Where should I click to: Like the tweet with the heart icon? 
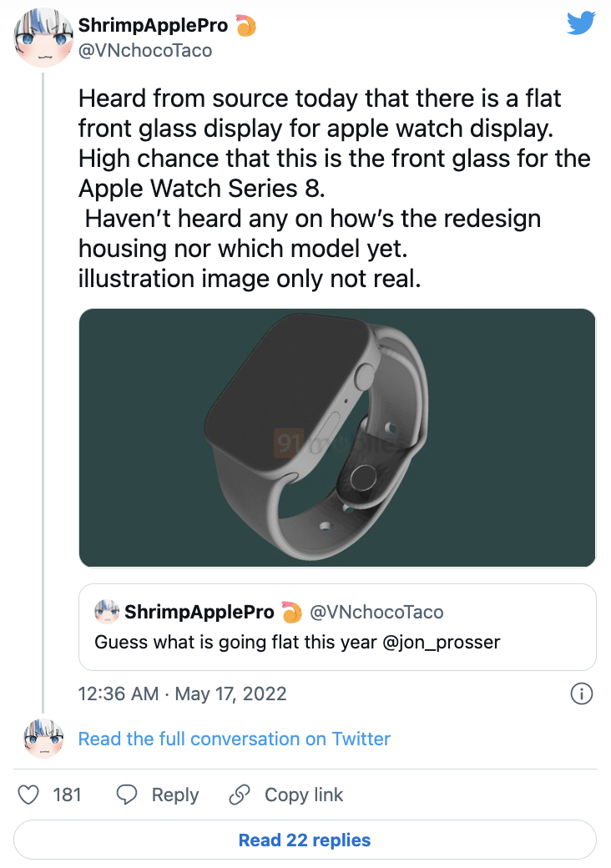pyautogui.click(x=29, y=795)
